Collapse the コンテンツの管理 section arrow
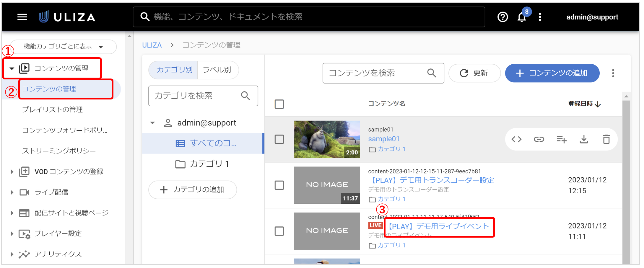This screenshot has width=644, height=268. 12,68
